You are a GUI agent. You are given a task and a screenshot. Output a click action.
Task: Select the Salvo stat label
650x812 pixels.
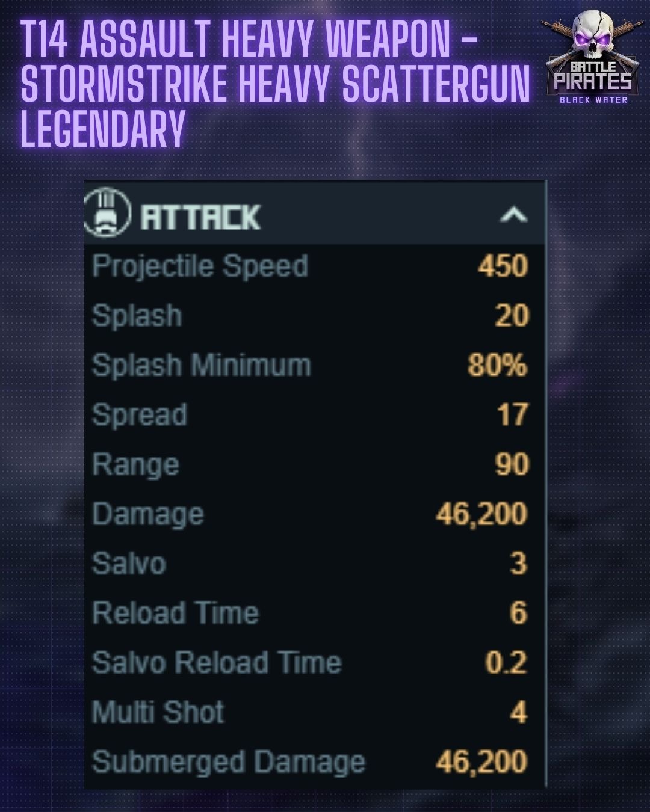[129, 564]
